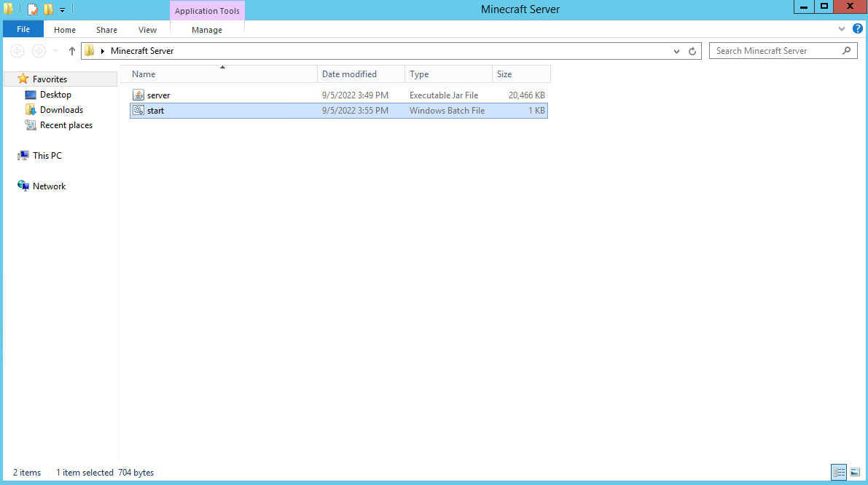The width and height of the screenshot is (868, 485).
Task: Open the Help question mark icon
Action: [x=858, y=28]
